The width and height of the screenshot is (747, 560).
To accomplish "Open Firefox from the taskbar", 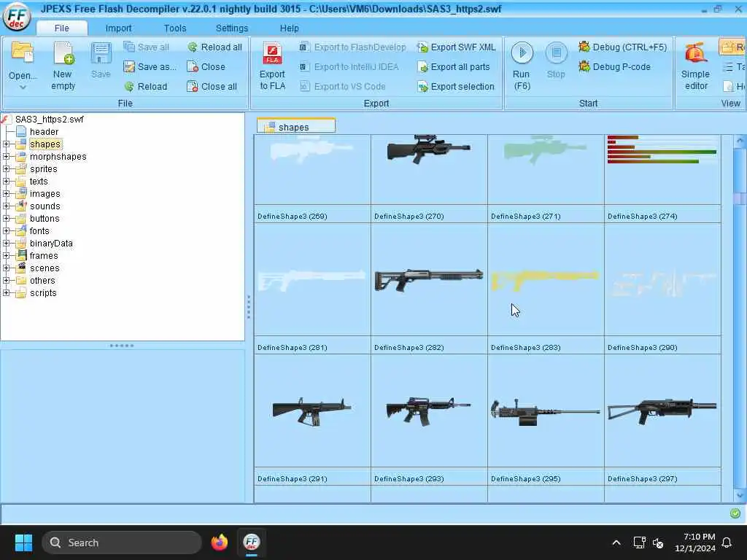I will tap(220, 542).
